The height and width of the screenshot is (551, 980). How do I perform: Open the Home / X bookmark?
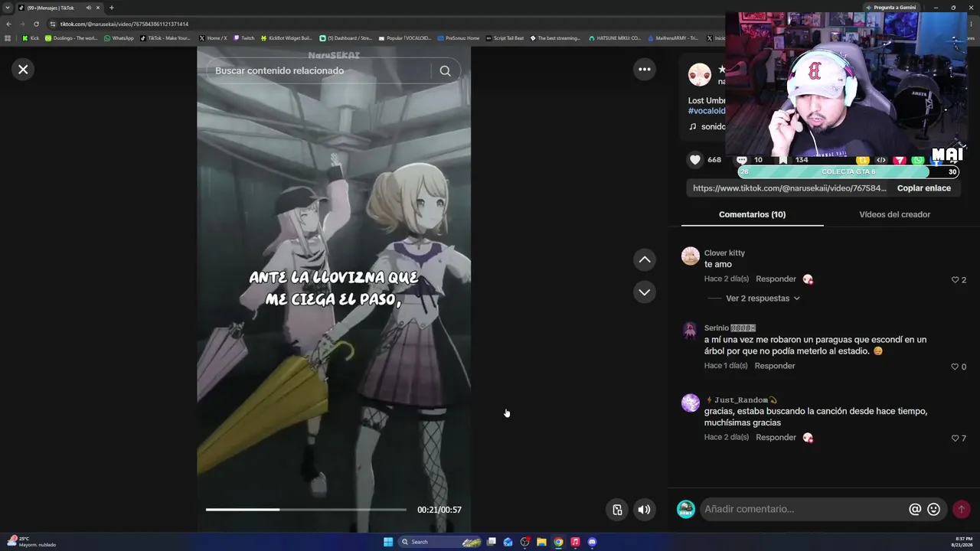pos(213,38)
